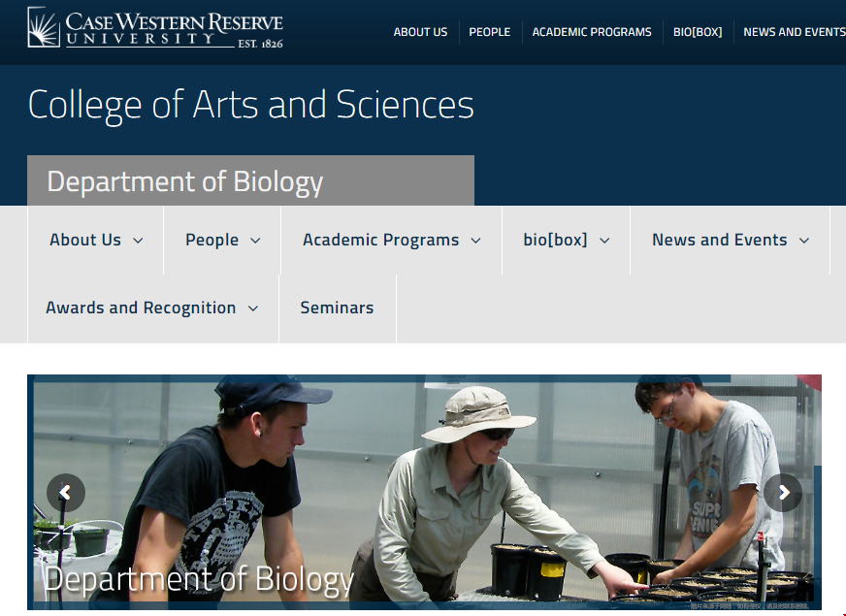Image resolution: width=846 pixels, height=616 pixels.
Task: Click PEOPLE link in top header
Action: coord(489,32)
